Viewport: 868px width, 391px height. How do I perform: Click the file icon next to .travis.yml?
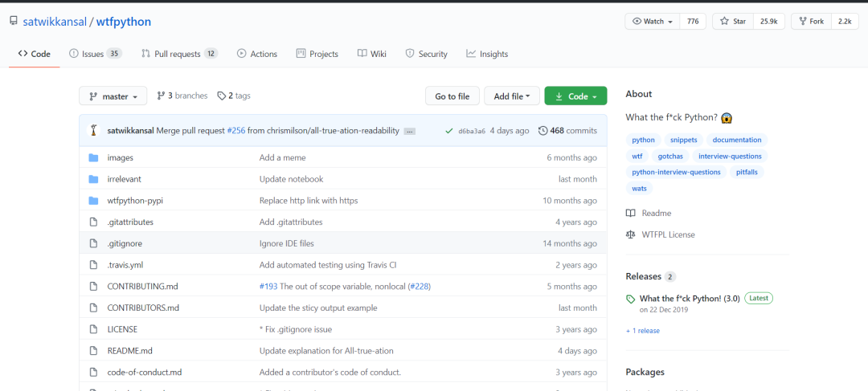93,265
